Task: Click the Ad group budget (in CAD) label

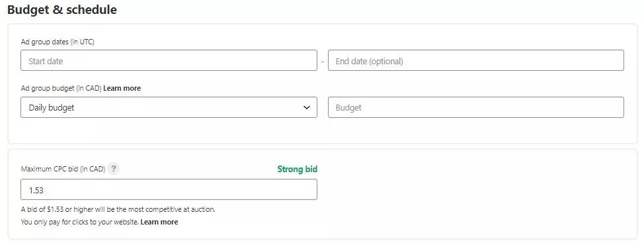Action: (61, 88)
